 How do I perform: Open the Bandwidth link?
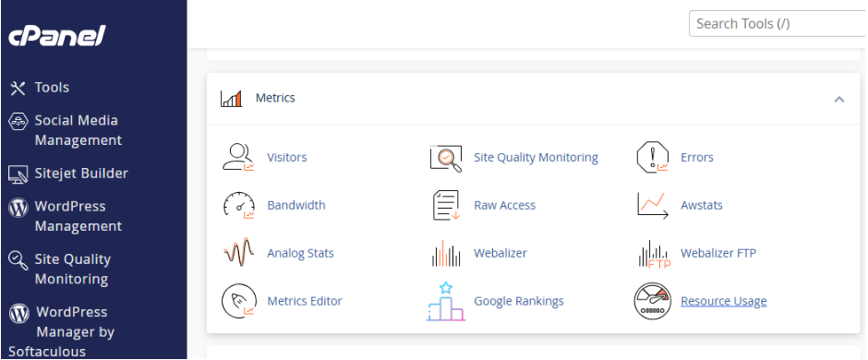point(296,205)
